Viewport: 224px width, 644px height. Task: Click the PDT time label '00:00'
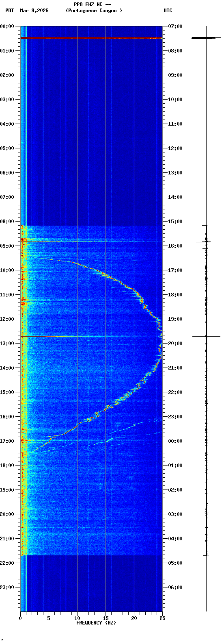click(7, 26)
